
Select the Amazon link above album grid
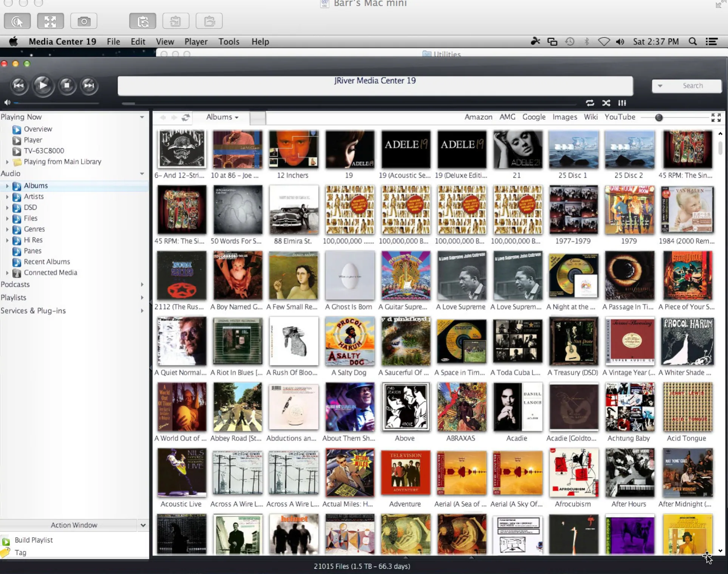tap(478, 117)
